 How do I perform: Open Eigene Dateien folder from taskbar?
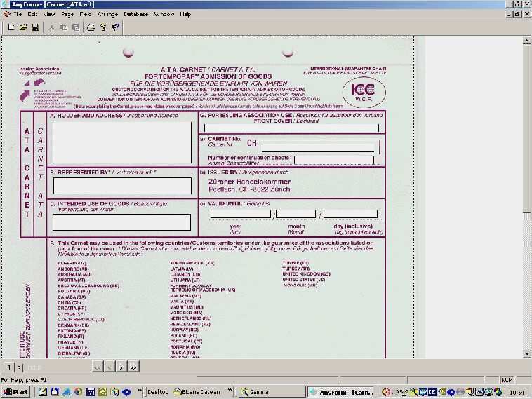coord(197,392)
